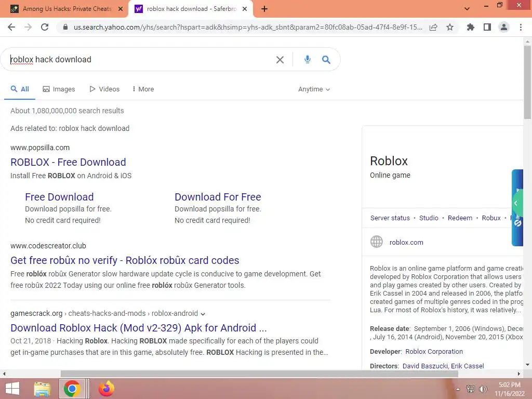Open Chrome profile avatar
Screen dimensions: 532x399
coord(504,27)
